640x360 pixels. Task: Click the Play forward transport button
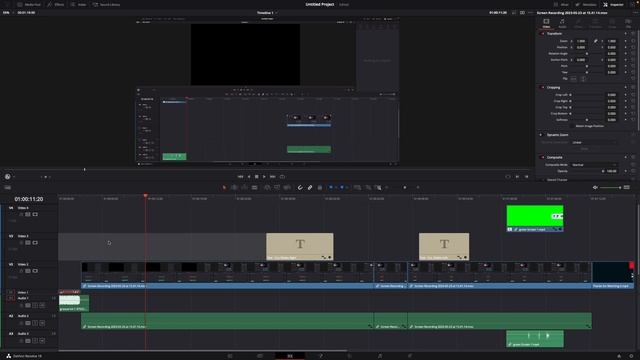264,177
